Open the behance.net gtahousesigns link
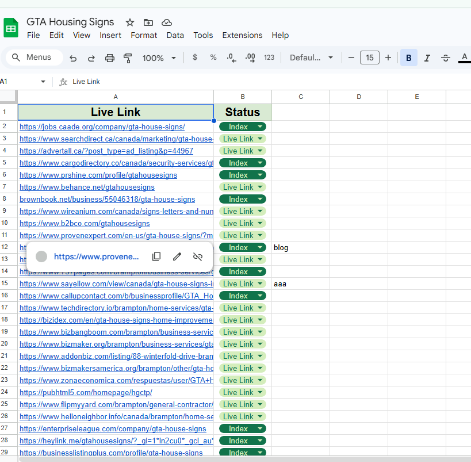 point(87,187)
